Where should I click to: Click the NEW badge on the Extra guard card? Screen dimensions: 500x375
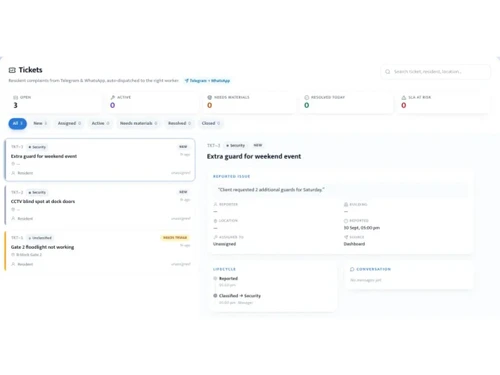tap(183, 147)
